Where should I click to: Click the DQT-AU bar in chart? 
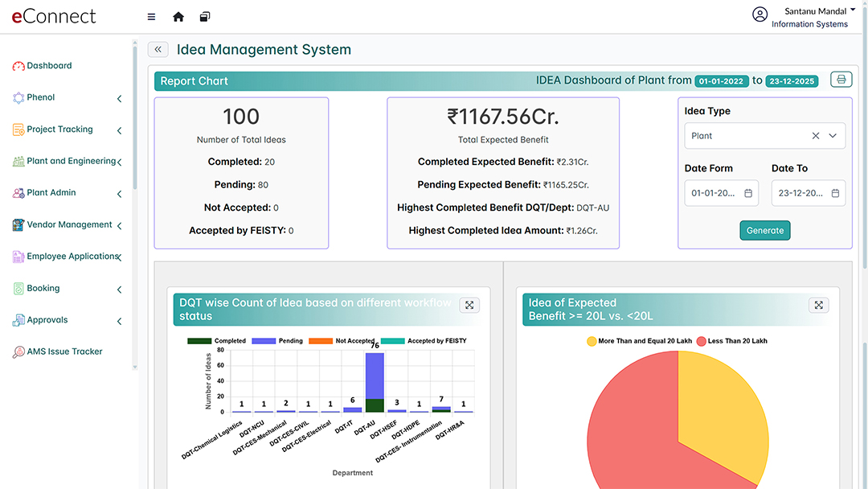click(x=375, y=382)
